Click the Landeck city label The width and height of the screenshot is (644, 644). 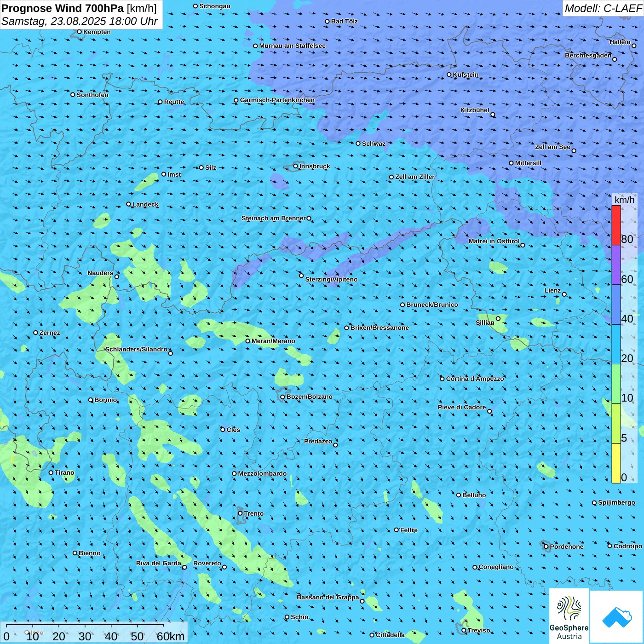(145, 204)
